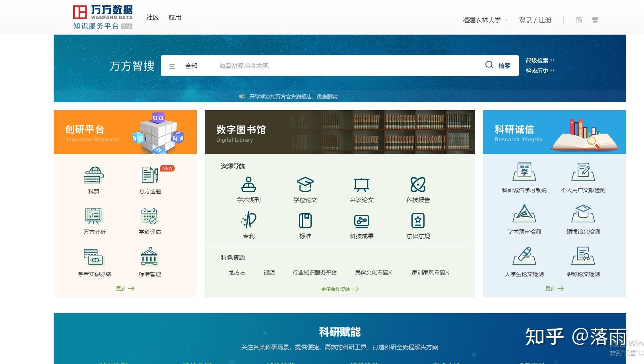Expand 更多 in the 创研平台 panel
The image size is (644, 364).
tap(125, 289)
